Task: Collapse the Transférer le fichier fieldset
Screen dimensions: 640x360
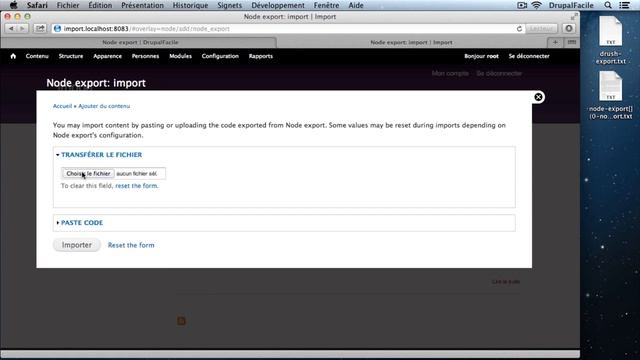Action: point(101,155)
